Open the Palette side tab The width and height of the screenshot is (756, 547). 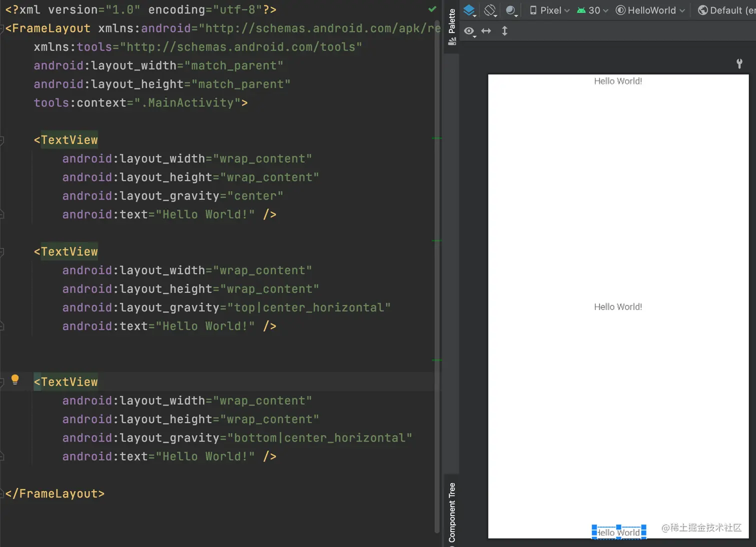click(452, 26)
